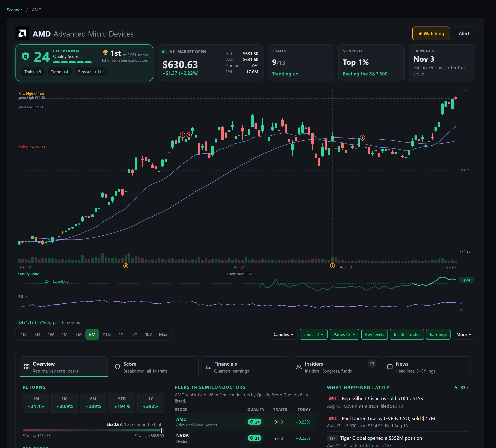
Task: Click the earnings E marker near Aug 10
Action: pyautogui.click(x=332, y=266)
